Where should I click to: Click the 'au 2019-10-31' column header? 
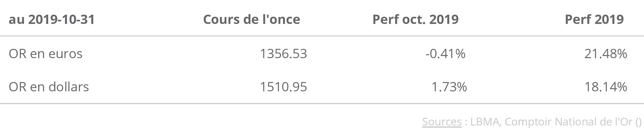tap(52, 20)
